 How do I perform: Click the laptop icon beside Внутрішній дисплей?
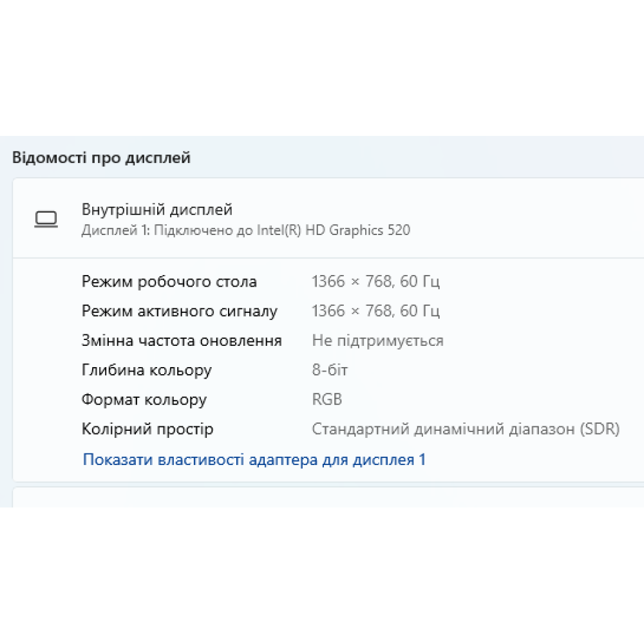point(46,219)
